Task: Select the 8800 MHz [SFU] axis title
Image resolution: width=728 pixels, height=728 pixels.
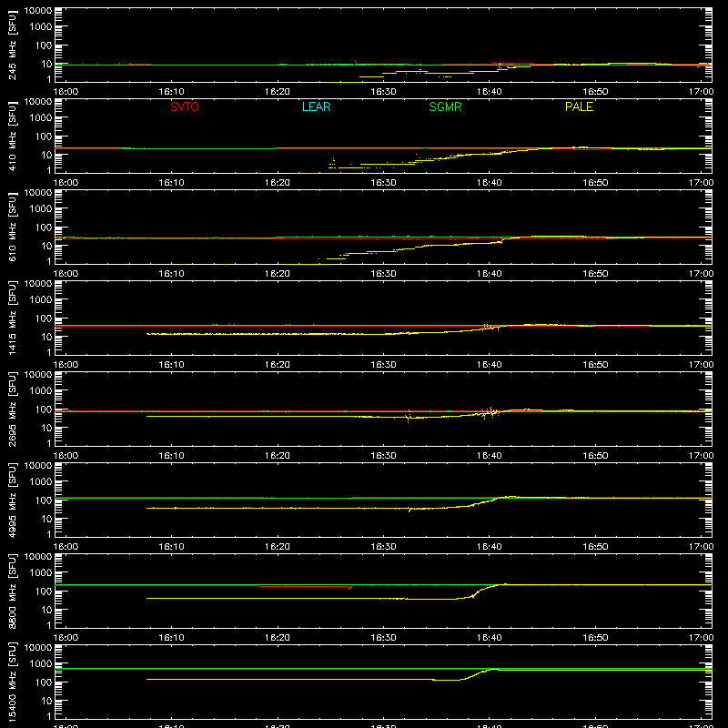Action: 12,591
